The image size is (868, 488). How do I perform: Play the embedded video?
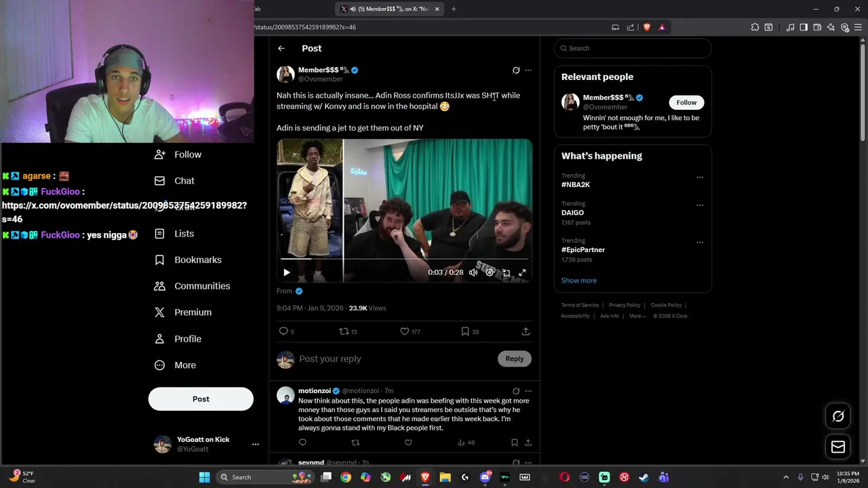pos(287,272)
